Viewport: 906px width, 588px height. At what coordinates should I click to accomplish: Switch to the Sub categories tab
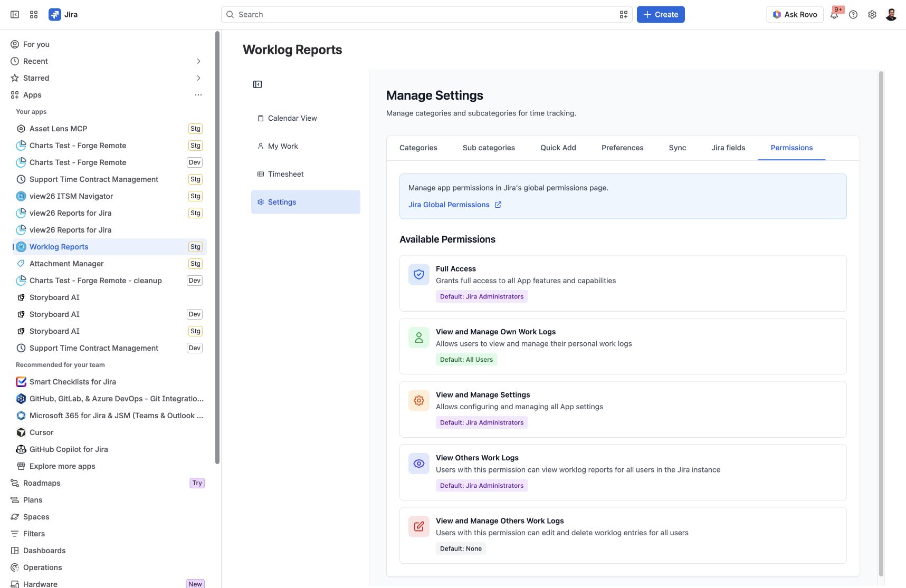489,148
